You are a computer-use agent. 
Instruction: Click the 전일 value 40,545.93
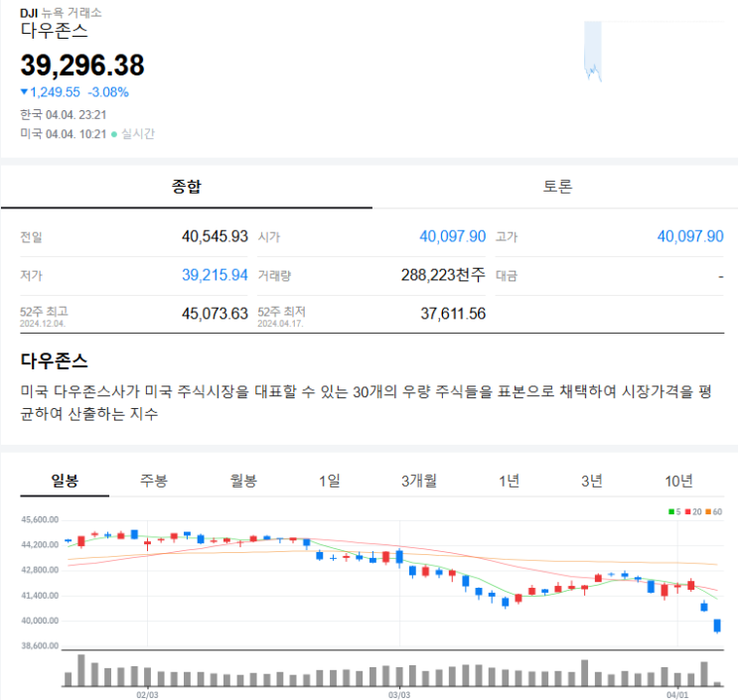[x=215, y=236]
